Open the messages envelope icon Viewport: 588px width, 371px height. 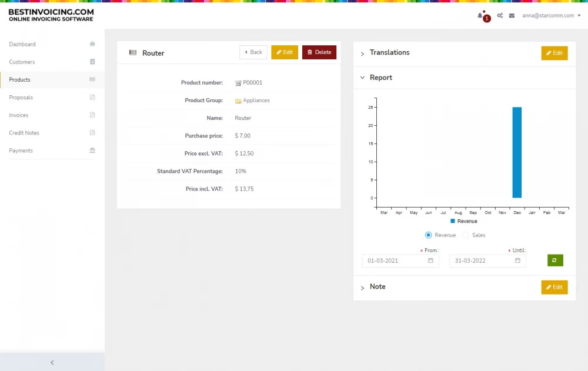point(512,16)
